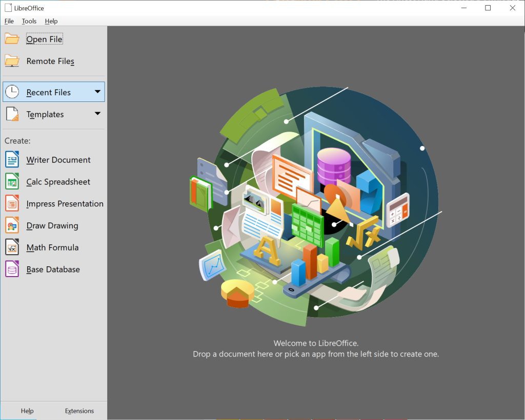The width and height of the screenshot is (525, 420).
Task: Open the Recent Files view
Action: (48, 92)
